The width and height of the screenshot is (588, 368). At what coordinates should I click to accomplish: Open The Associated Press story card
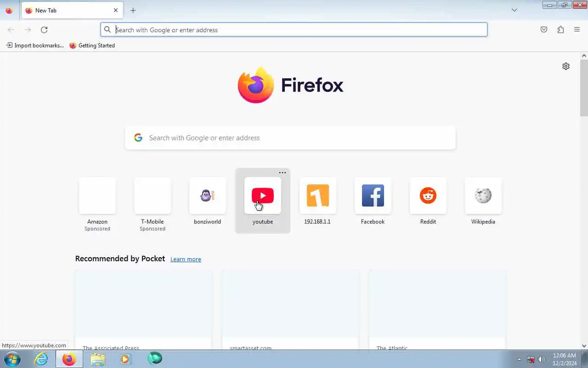[x=143, y=310]
